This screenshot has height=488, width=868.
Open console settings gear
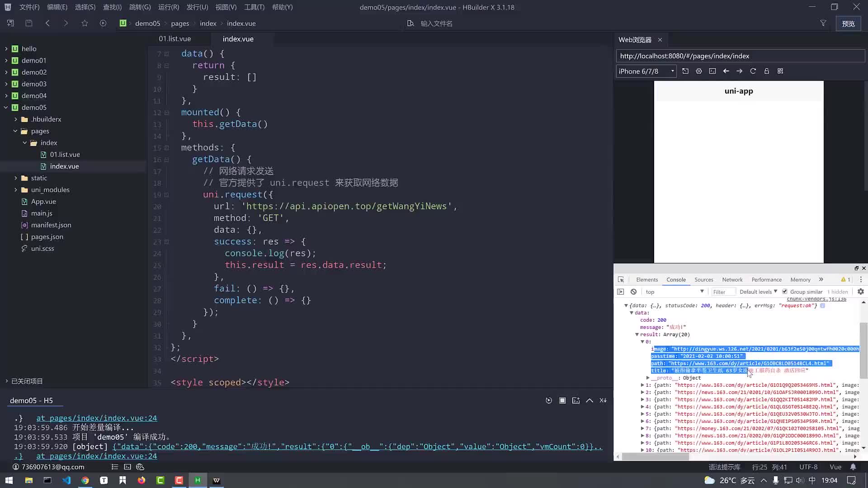click(861, 292)
